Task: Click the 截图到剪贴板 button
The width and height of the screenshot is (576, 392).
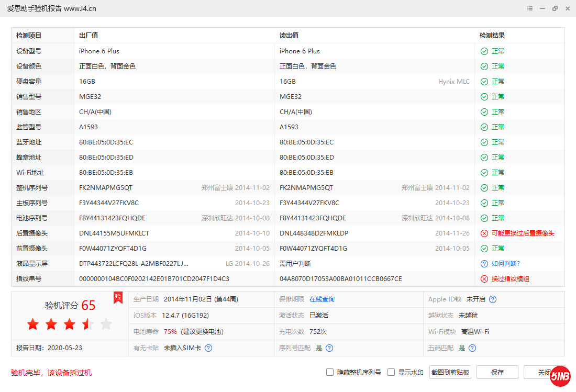Action: (x=450, y=372)
